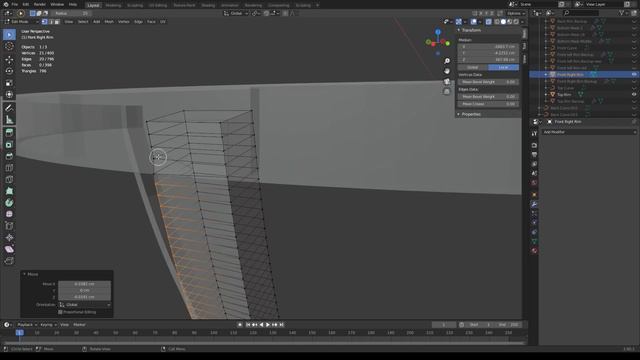Enable solid viewport shading
Viewport: 640px width, 360px height.
pyautogui.click(x=503, y=22)
